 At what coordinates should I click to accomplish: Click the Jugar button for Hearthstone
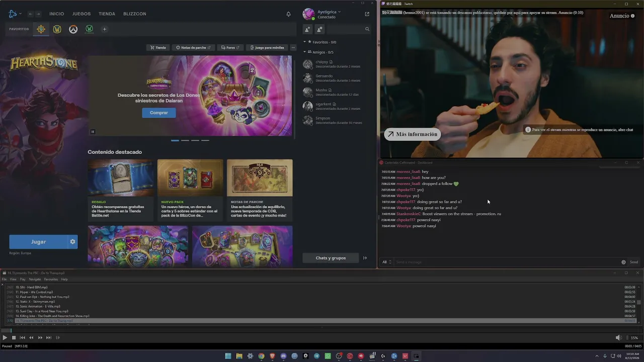pos(38,242)
